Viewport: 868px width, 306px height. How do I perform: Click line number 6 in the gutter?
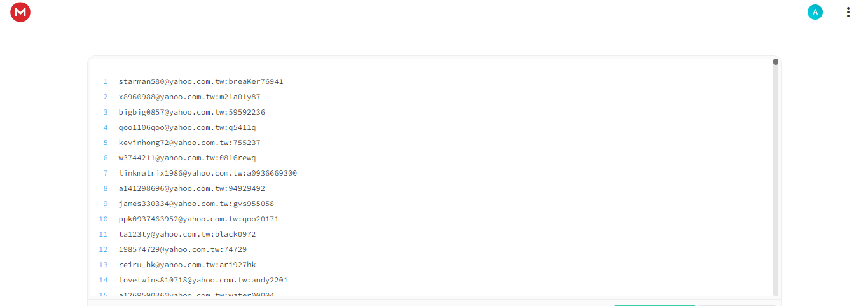[106, 158]
